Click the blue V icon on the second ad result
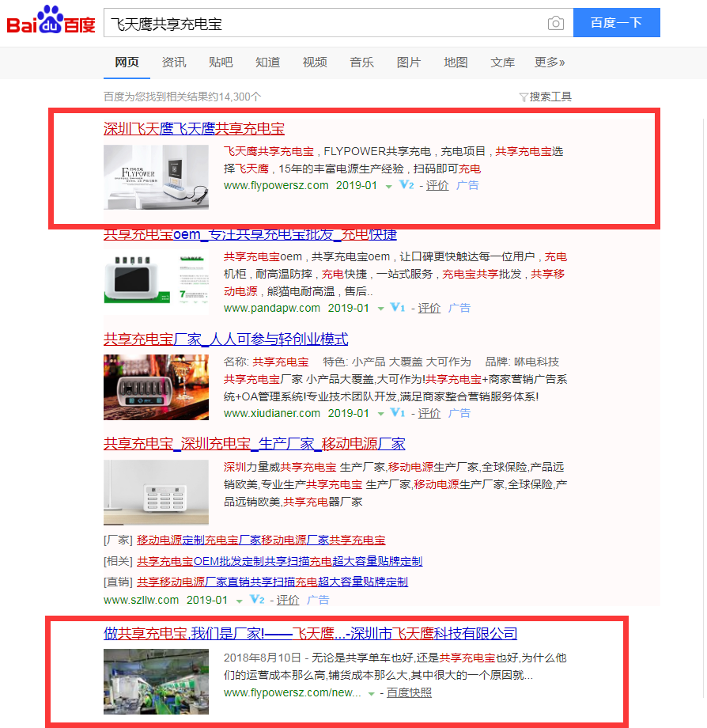The width and height of the screenshot is (707, 728). pos(398,308)
